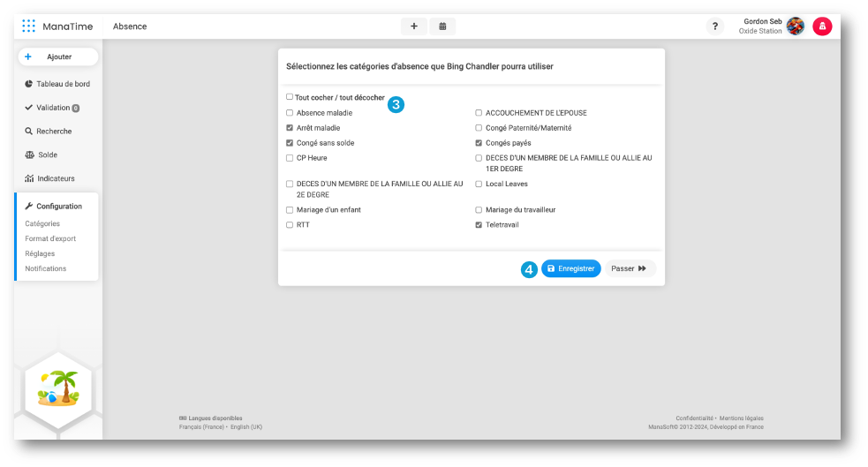Open Catégories under Configuration

click(42, 224)
